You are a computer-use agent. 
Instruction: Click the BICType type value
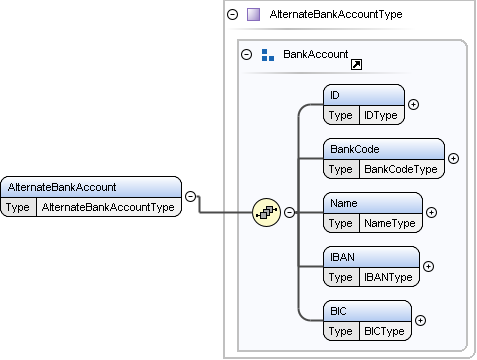384,331
